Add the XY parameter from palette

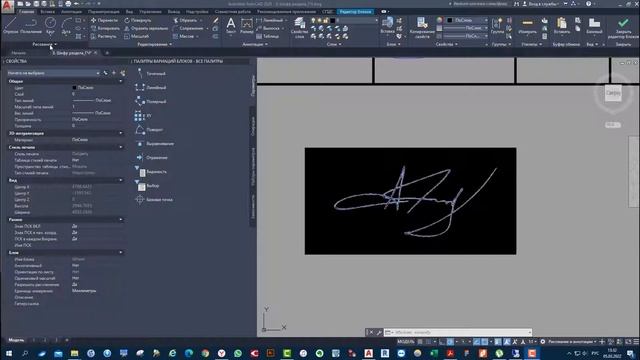(144, 116)
